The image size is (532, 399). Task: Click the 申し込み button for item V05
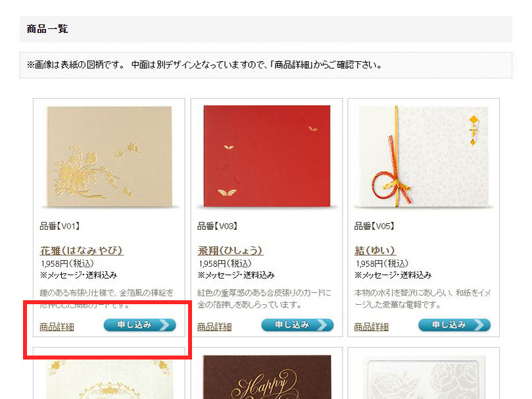pyautogui.click(x=454, y=325)
